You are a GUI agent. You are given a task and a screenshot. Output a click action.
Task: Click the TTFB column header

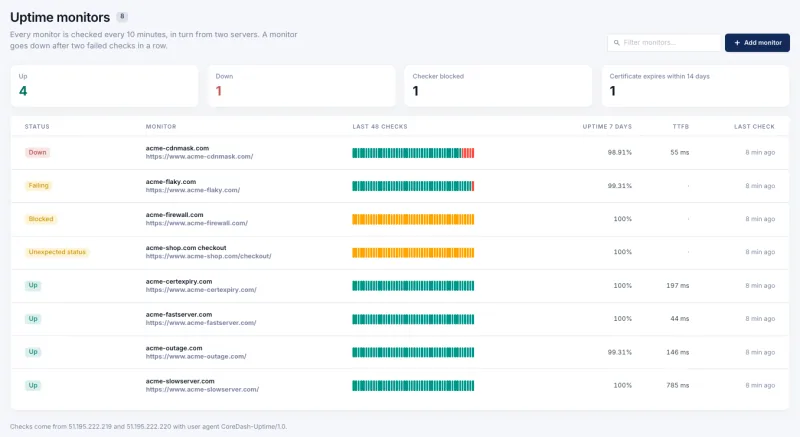coord(681,126)
